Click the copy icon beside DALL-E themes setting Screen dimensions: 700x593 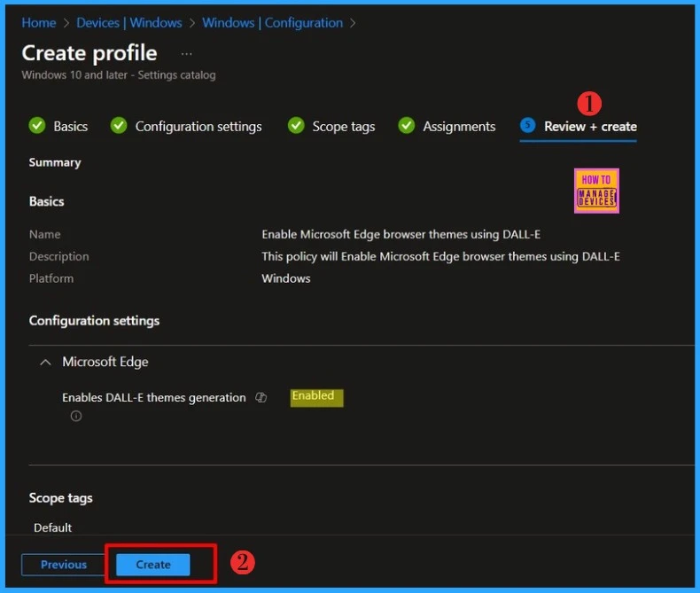tap(261, 397)
